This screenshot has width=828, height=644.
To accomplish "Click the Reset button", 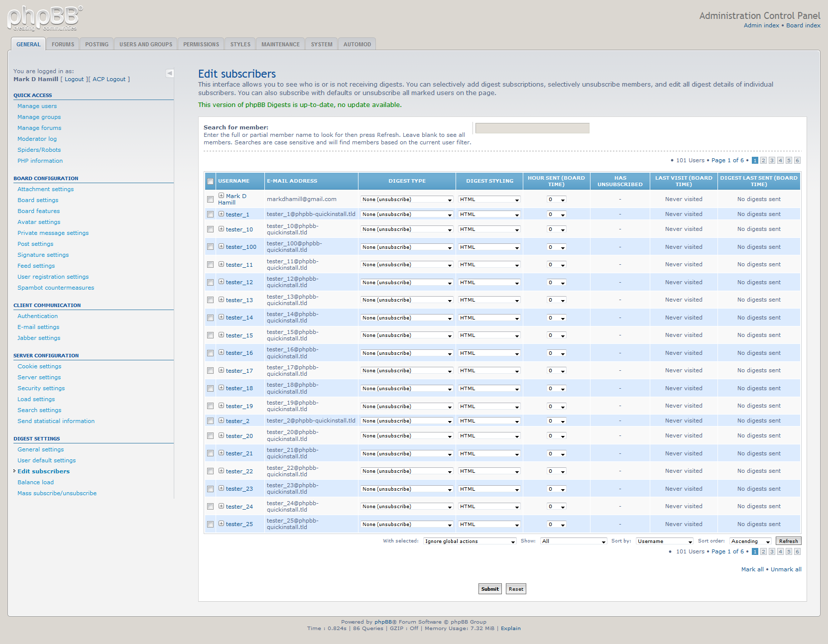I will coord(516,589).
